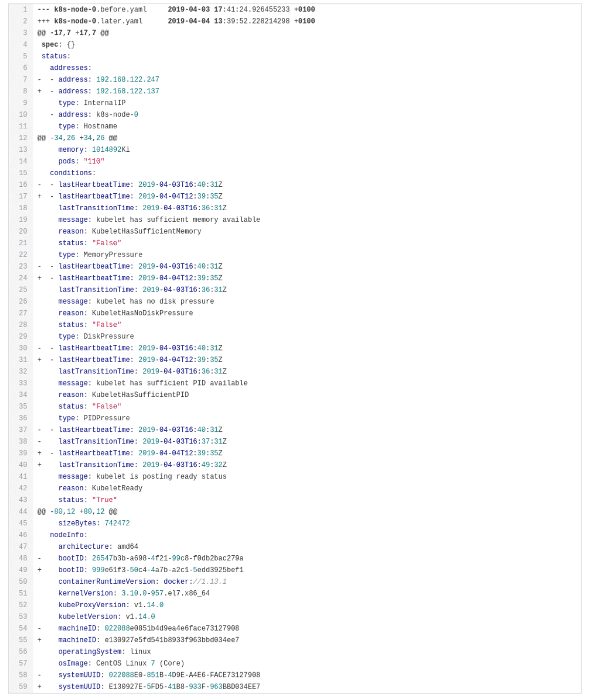Click the 'type: Hostname' line

88,126
